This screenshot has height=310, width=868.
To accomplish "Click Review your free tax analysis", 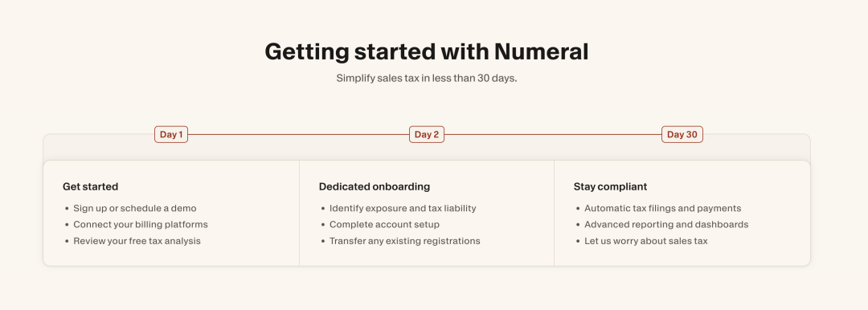I will click(137, 242).
